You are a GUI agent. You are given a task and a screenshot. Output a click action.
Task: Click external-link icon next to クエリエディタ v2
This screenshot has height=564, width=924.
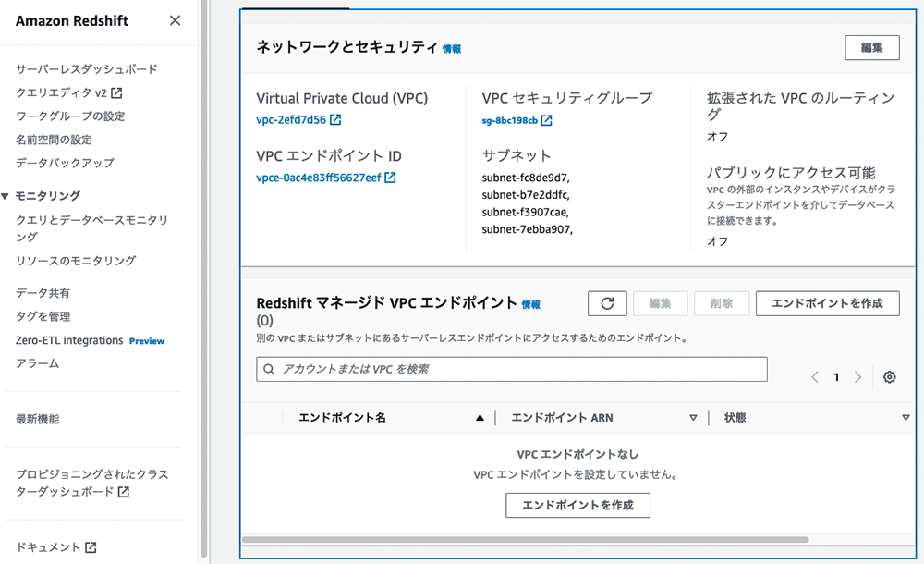[x=116, y=92]
